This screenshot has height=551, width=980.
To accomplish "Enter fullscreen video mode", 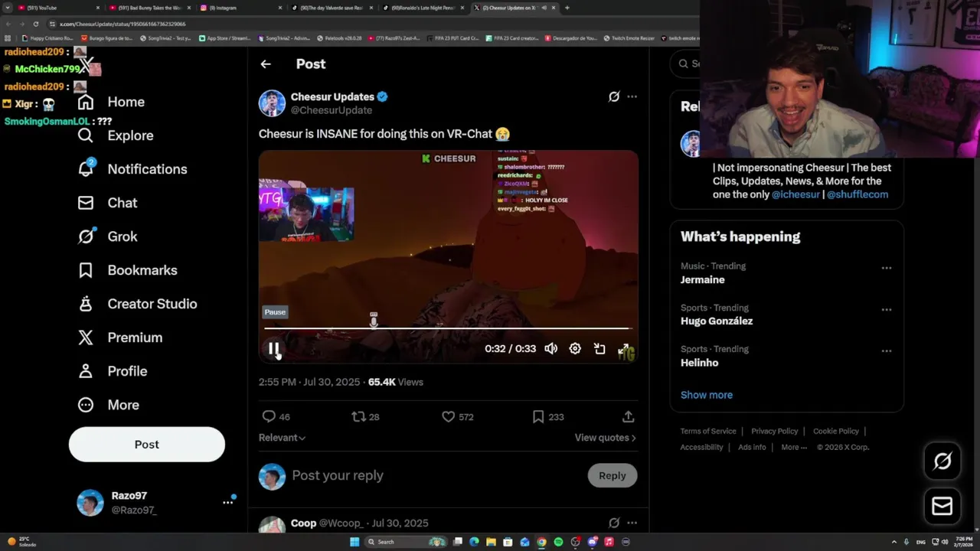I will [624, 349].
